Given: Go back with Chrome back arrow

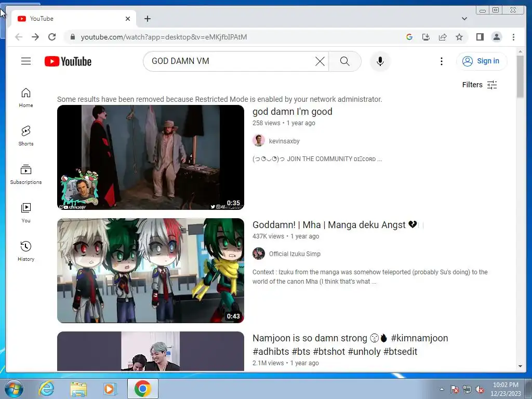Looking at the screenshot, I should (19, 37).
